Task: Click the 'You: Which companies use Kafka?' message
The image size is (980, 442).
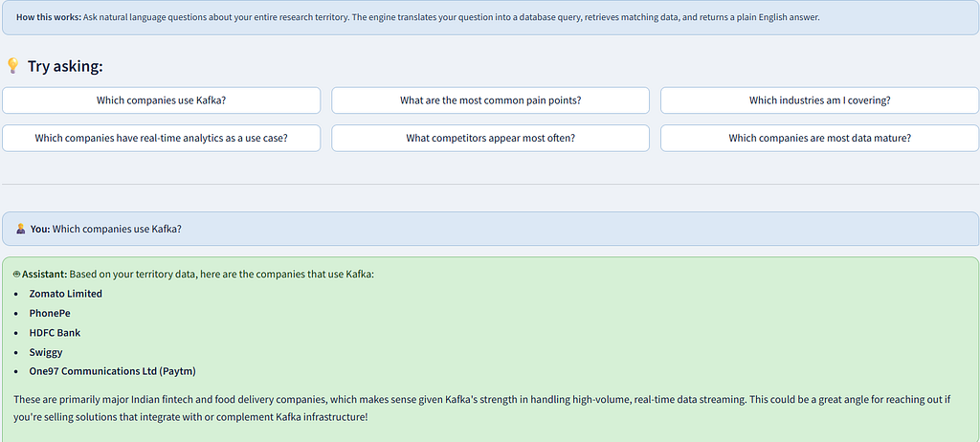Action: pyautogui.click(x=490, y=229)
